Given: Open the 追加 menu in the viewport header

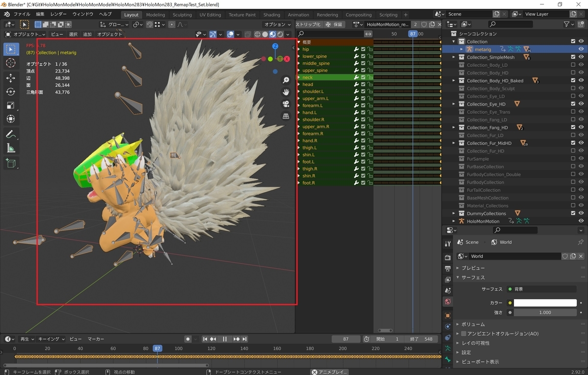Looking at the screenshot, I should (87, 34).
